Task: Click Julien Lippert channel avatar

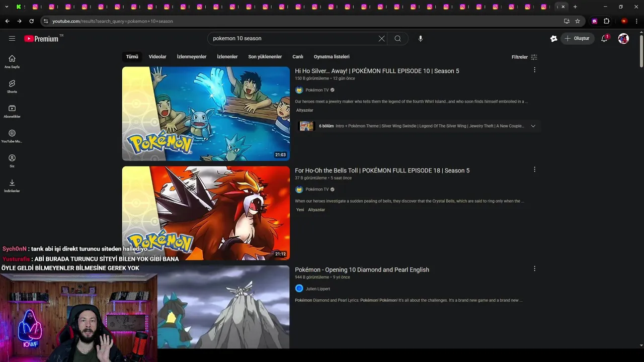Action: [299, 289]
